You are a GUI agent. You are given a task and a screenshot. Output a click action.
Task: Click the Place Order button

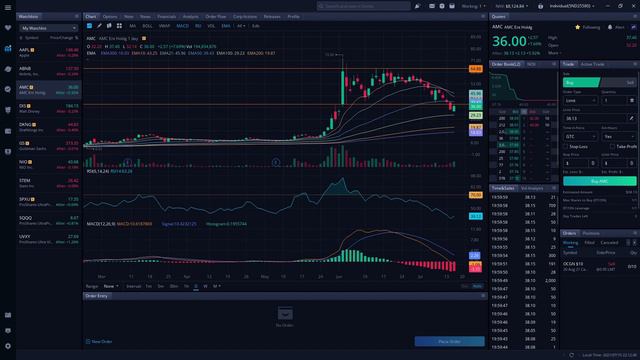pos(450,341)
